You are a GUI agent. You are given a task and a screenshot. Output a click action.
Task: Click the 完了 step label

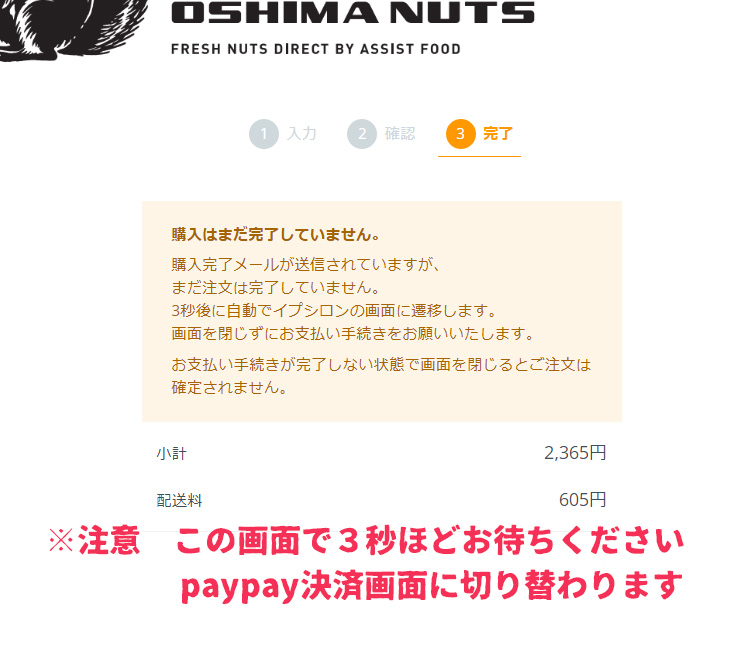(498, 133)
